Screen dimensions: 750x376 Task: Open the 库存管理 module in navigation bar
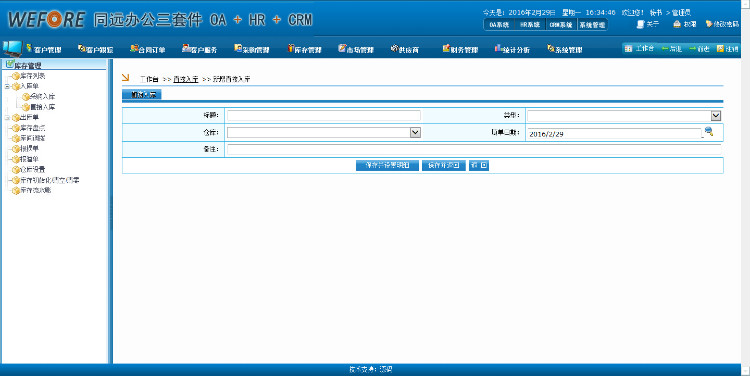(x=304, y=49)
